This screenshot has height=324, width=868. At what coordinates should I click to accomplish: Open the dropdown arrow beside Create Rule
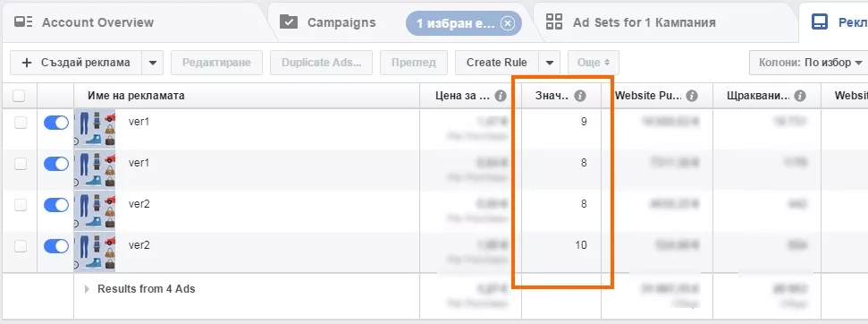coord(550,63)
